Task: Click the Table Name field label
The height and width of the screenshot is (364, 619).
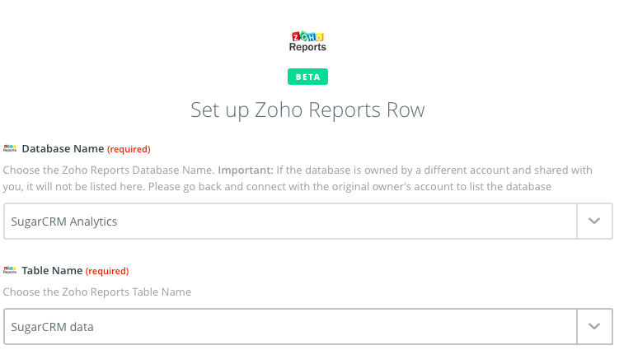Action: point(52,270)
